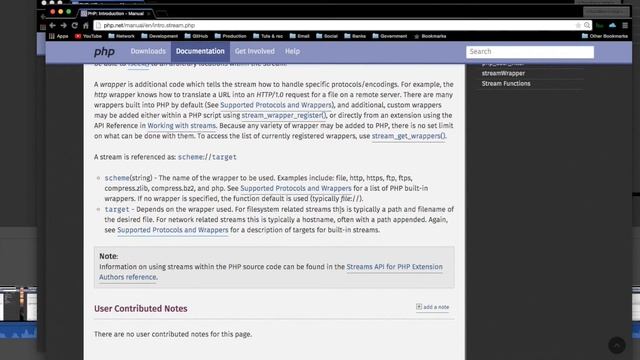Click the add a note link

pyautogui.click(x=436, y=307)
